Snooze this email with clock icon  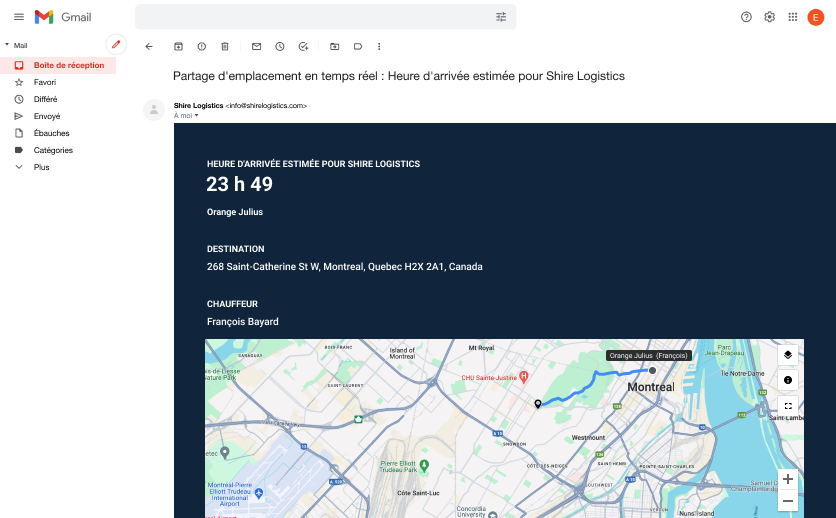pos(280,46)
